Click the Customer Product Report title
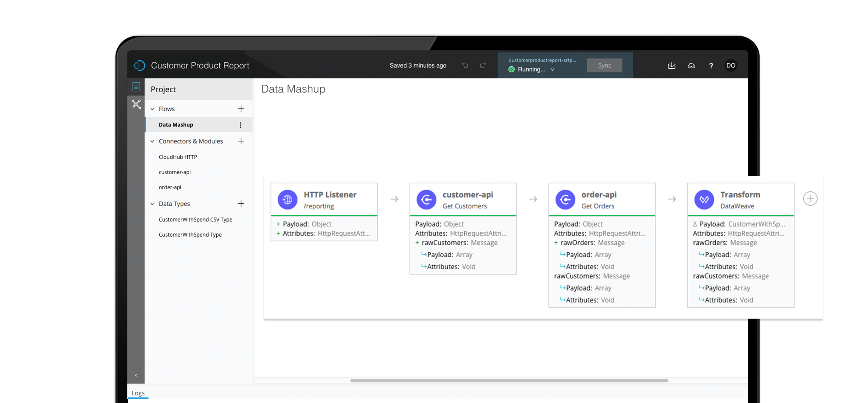 pos(200,65)
